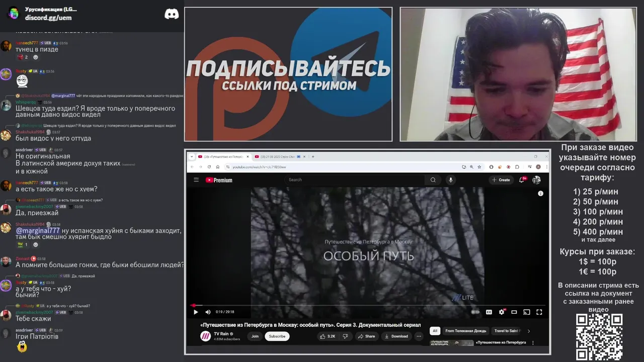The image size is (644, 362).
Task: Start voice search with microphone
Action: tap(451, 179)
